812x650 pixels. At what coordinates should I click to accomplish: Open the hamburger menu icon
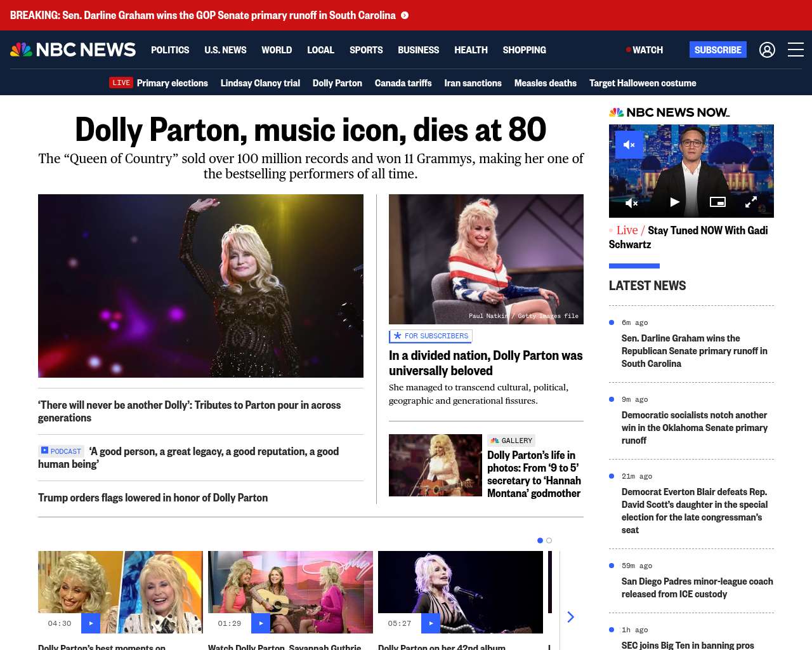pyautogui.click(x=796, y=50)
